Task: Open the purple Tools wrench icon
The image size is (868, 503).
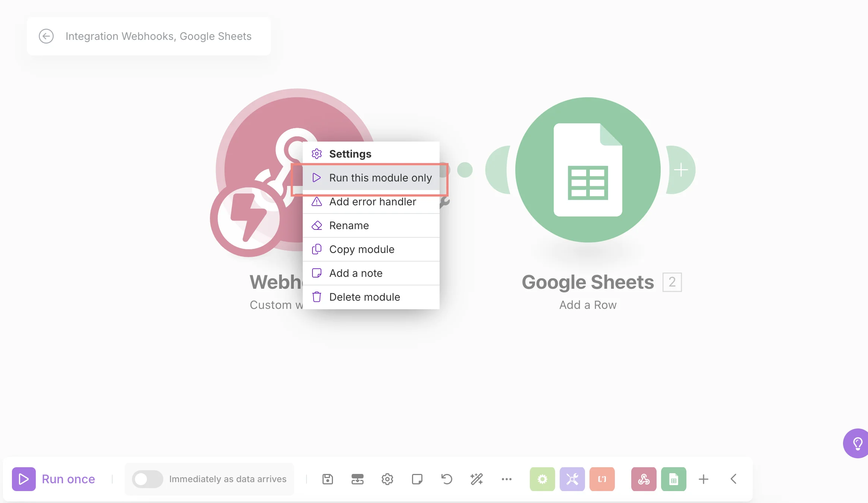Action: click(572, 479)
